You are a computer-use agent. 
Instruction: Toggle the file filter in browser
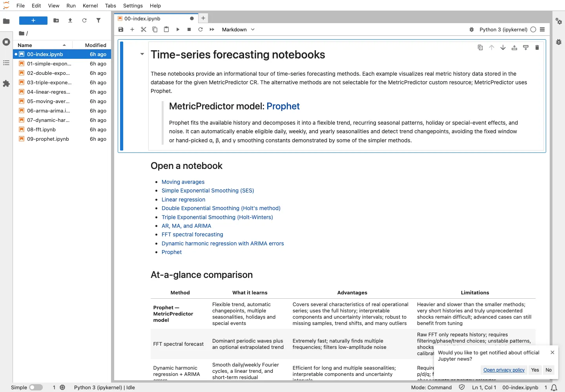point(98,20)
